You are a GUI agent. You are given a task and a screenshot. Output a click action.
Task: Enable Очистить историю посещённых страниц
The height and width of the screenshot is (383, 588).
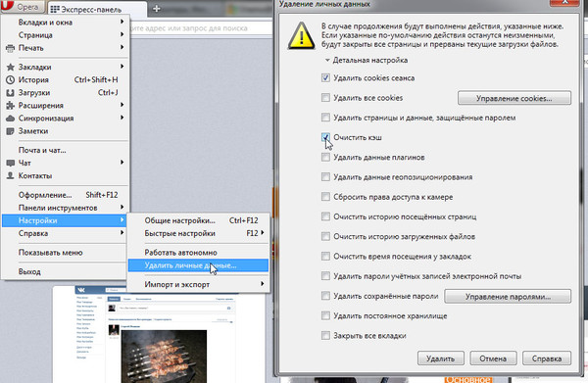tap(325, 216)
